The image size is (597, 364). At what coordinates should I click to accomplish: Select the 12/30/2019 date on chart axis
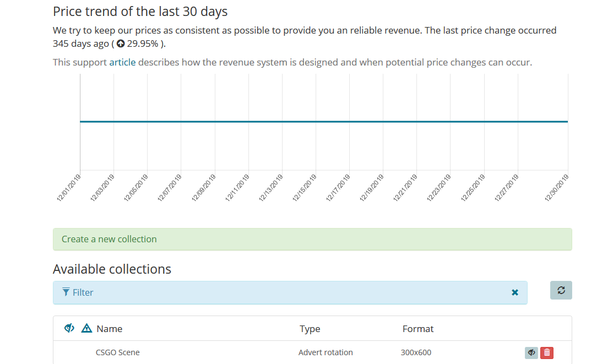[x=557, y=187]
